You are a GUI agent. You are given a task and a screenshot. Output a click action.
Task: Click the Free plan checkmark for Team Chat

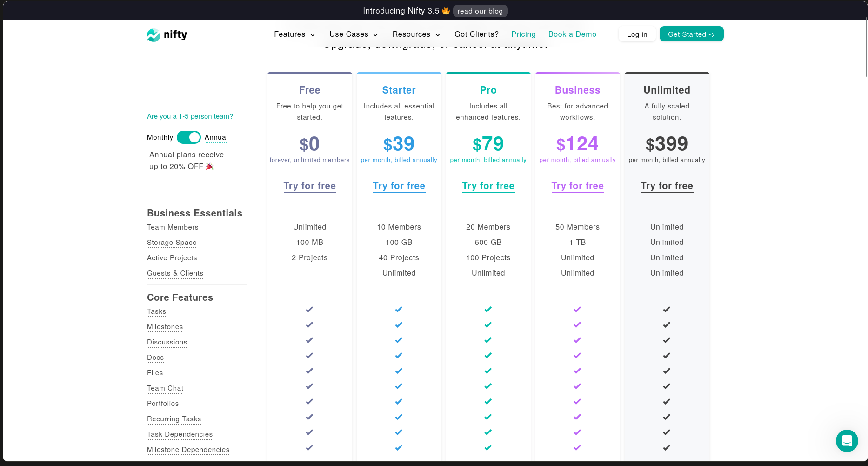point(309,386)
